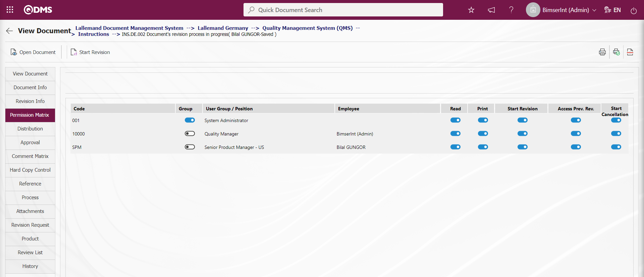This screenshot has height=277, width=644.
Task: Open the Review List tab
Action: 30,253
